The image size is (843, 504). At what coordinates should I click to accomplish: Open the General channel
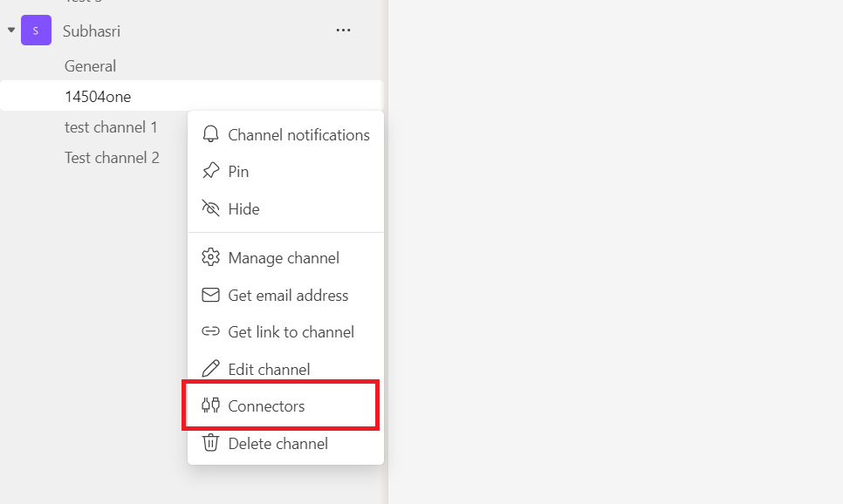pos(90,66)
